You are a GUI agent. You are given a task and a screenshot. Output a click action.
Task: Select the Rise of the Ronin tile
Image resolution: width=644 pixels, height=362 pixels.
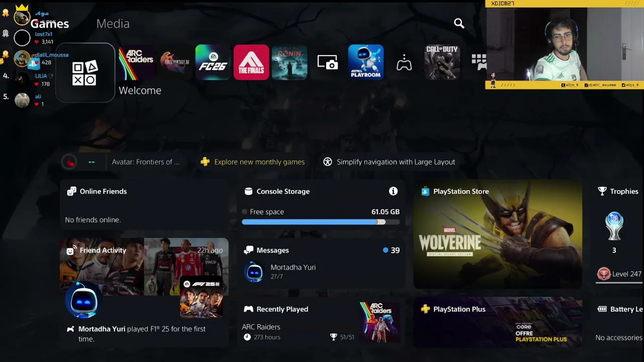pos(289,62)
